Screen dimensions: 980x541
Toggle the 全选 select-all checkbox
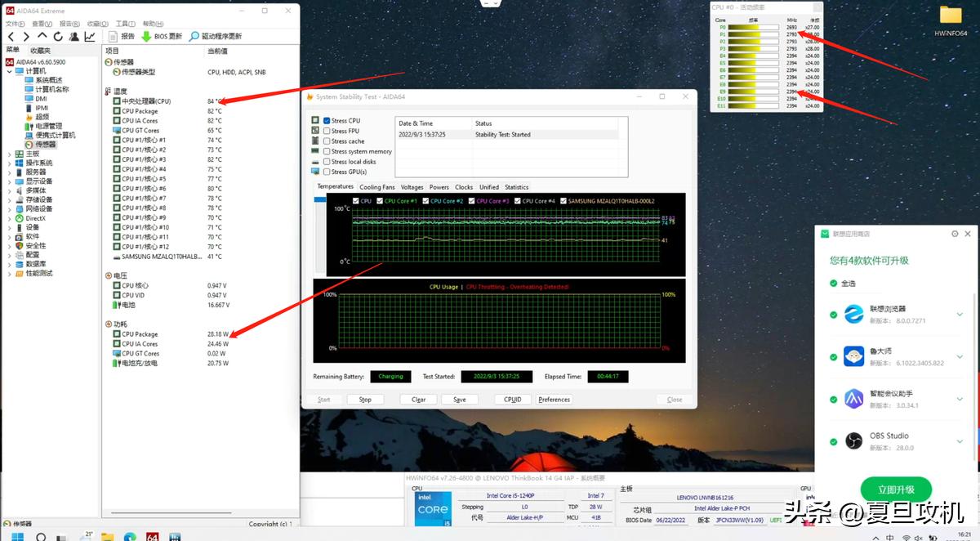pos(832,284)
